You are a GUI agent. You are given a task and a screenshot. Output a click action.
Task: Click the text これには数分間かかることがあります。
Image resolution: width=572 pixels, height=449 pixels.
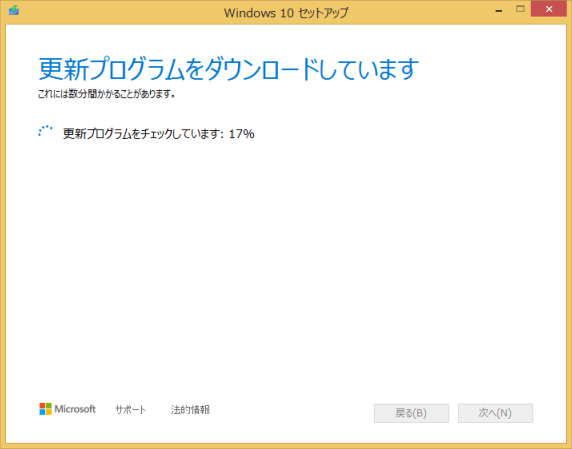pyautogui.click(x=106, y=94)
